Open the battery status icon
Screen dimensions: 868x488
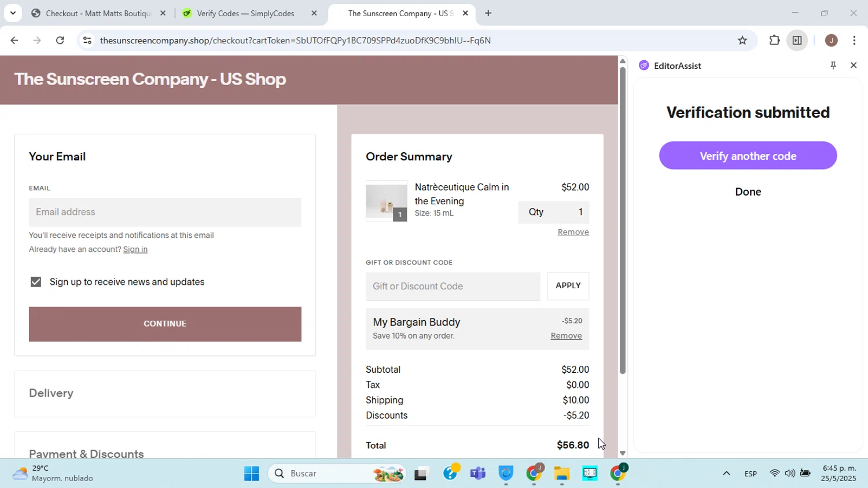806,474
